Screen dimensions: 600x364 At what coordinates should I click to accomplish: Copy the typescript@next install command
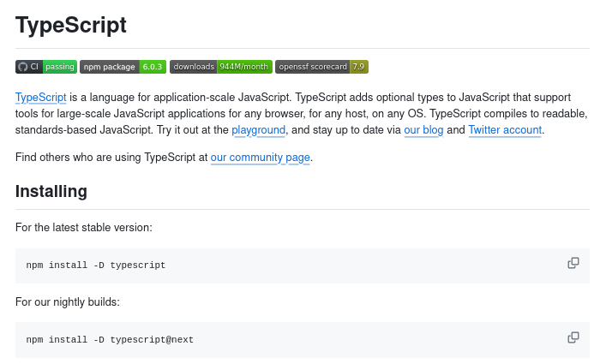click(573, 337)
